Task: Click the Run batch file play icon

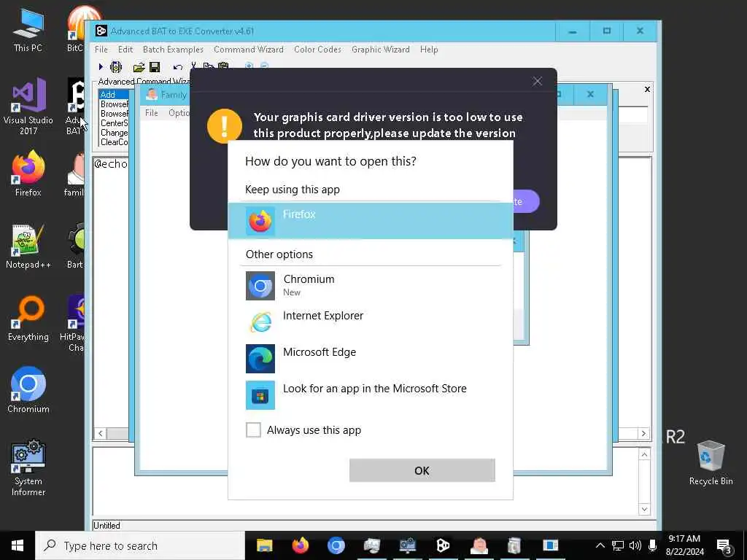Action: (x=101, y=67)
